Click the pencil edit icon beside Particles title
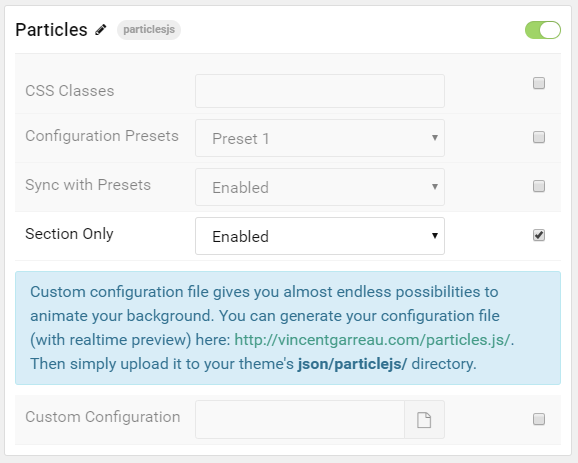 click(x=101, y=29)
